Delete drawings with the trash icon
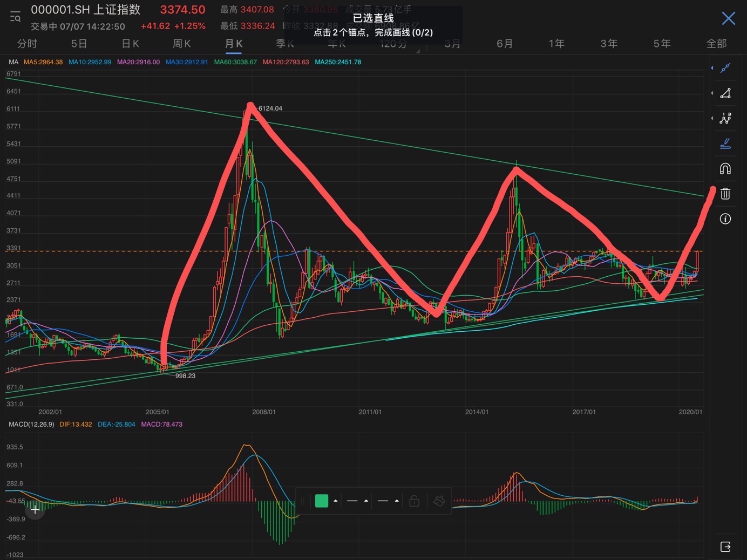Screen dimensions: 747x560 click(x=725, y=194)
